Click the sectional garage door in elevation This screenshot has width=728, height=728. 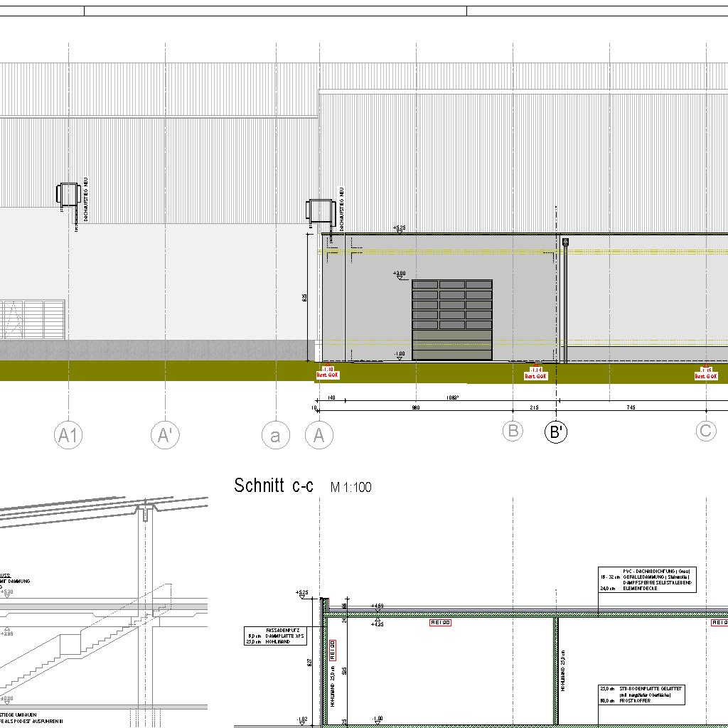tap(451, 320)
